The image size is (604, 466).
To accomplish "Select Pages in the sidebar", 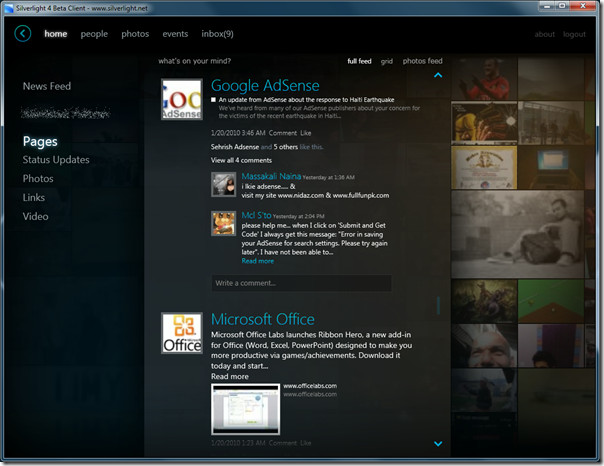I will pyautogui.click(x=40, y=141).
